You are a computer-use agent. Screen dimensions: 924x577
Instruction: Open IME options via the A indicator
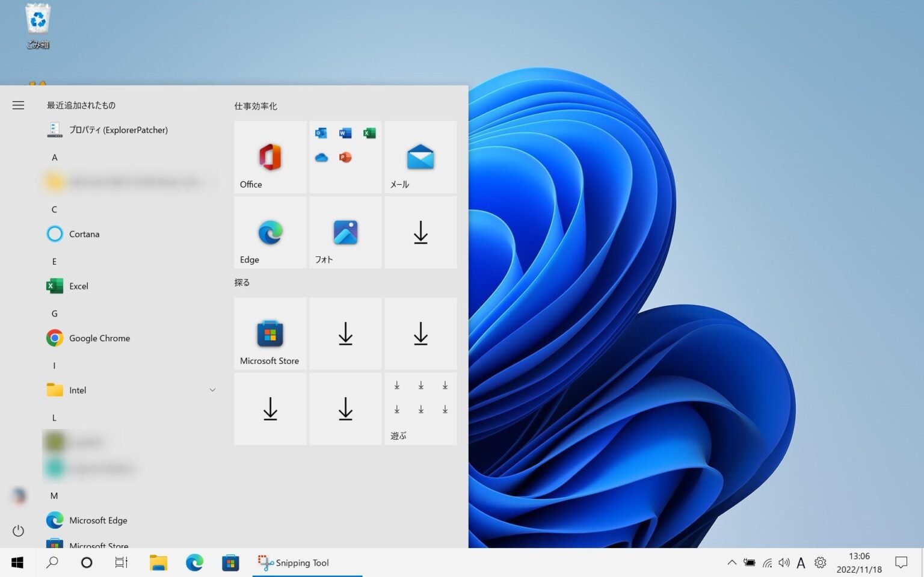801,563
